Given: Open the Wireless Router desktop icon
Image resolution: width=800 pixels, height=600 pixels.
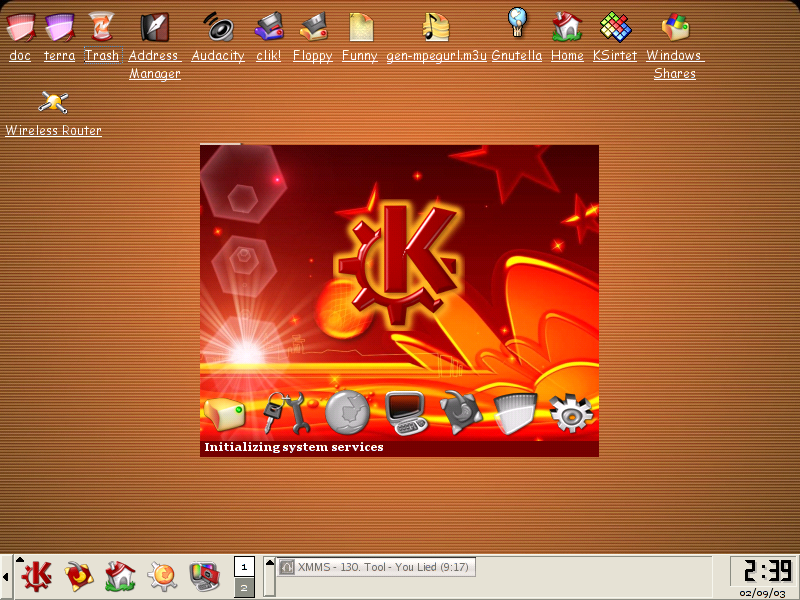Looking at the screenshot, I should [53, 102].
